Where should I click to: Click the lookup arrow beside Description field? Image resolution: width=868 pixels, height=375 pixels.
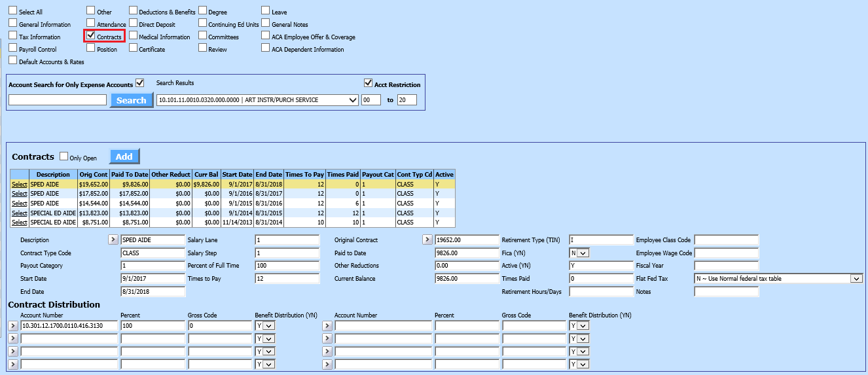(114, 240)
